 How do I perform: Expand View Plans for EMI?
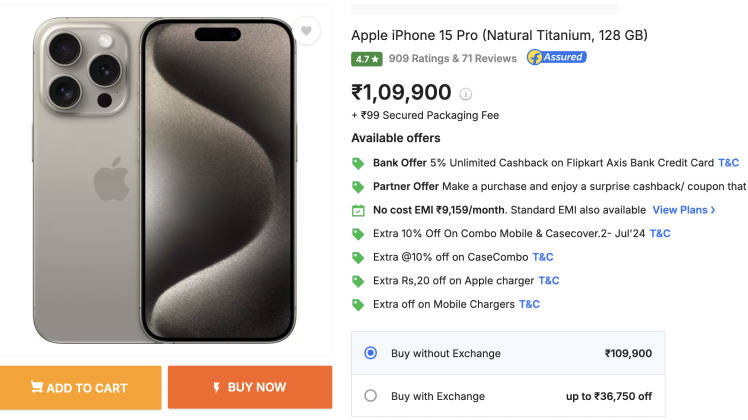click(684, 210)
